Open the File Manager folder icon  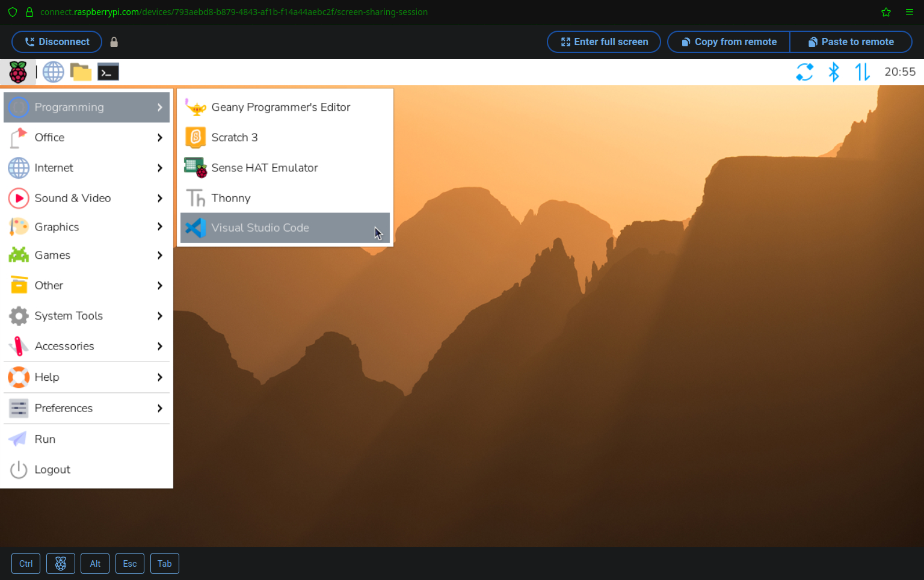tap(81, 72)
